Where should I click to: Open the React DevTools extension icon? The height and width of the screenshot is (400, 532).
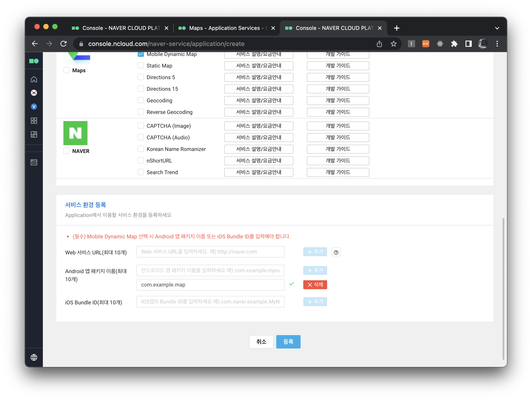(x=440, y=44)
